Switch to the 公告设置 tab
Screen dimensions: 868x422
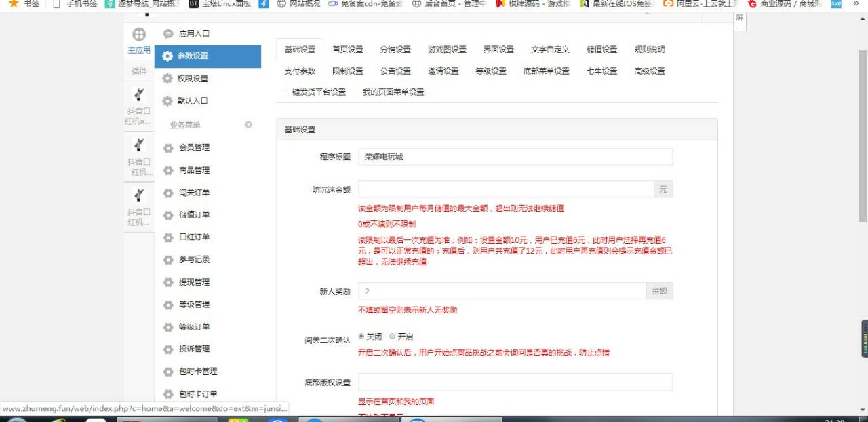pos(395,71)
